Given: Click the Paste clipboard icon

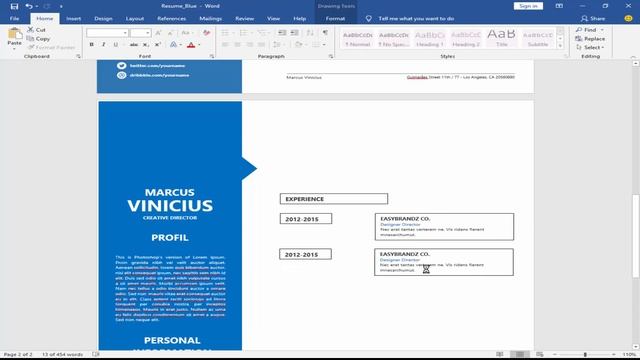Looking at the screenshot, I should 15,34.
